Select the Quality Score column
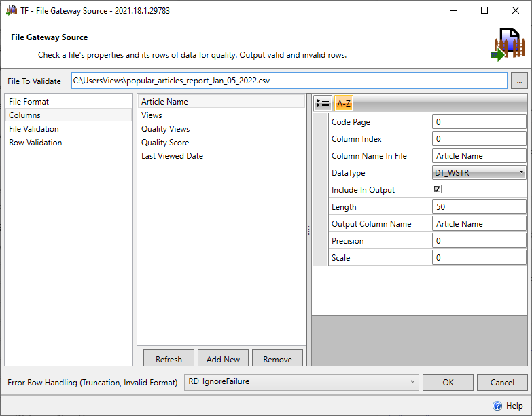 point(221,143)
